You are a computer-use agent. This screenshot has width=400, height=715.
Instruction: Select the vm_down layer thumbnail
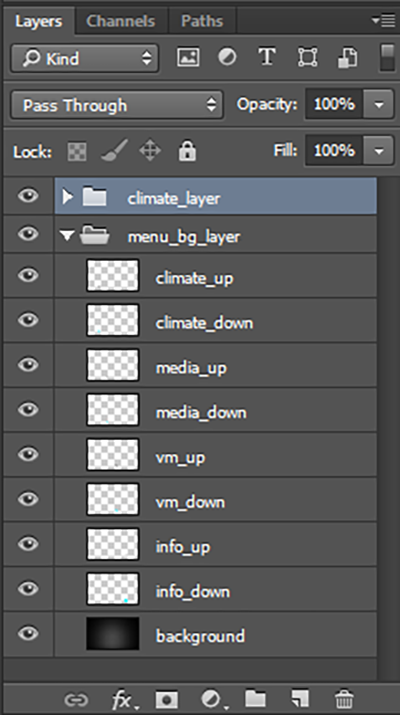coord(113,499)
